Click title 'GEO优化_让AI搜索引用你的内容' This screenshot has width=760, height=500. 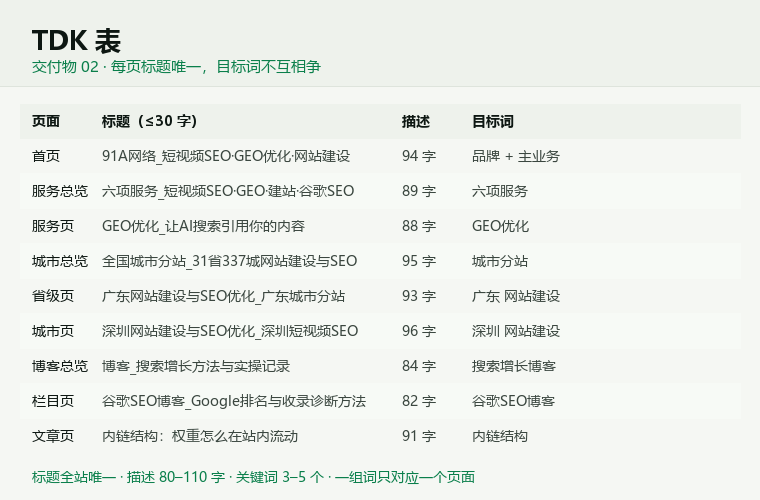click(203, 226)
